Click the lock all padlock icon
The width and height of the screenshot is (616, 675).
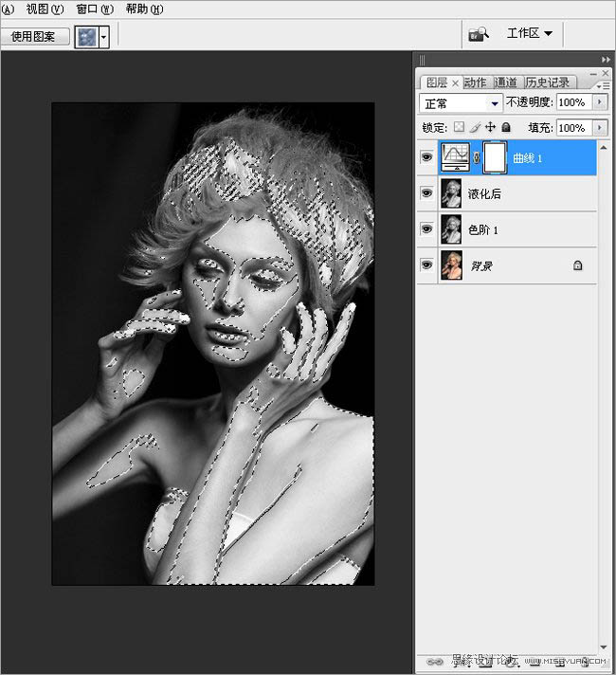coord(505,127)
